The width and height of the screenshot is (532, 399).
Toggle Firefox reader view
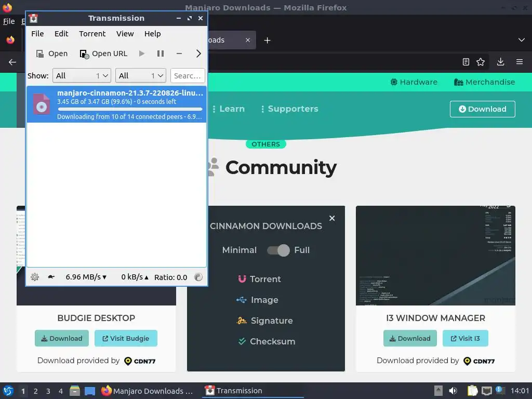point(466,62)
